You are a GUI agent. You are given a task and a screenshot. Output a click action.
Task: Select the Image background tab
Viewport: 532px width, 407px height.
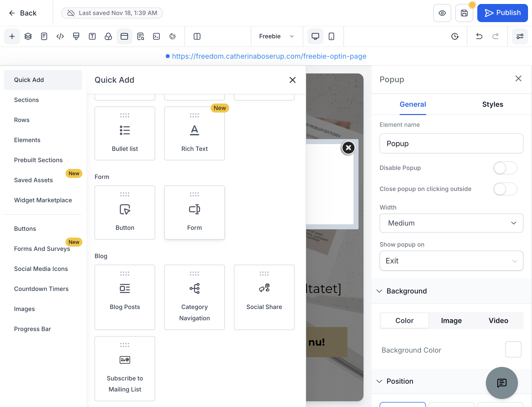[x=451, y=321]
